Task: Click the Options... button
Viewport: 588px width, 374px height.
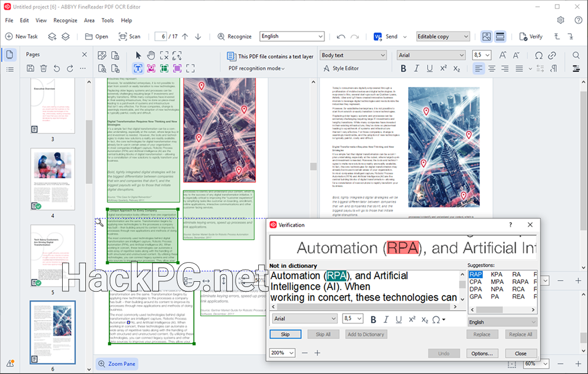Action: (482, 353)
